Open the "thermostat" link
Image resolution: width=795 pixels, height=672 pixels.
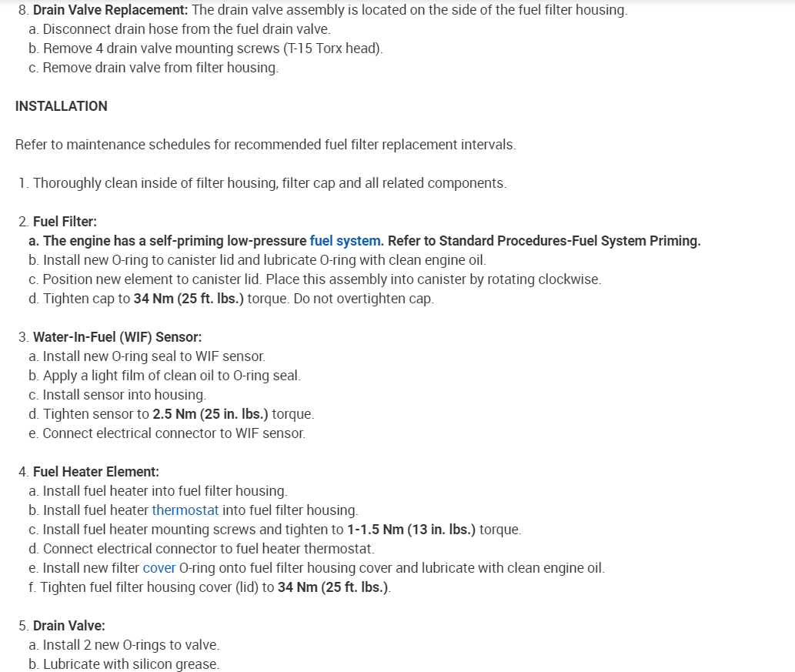click(x=185, y=510)
